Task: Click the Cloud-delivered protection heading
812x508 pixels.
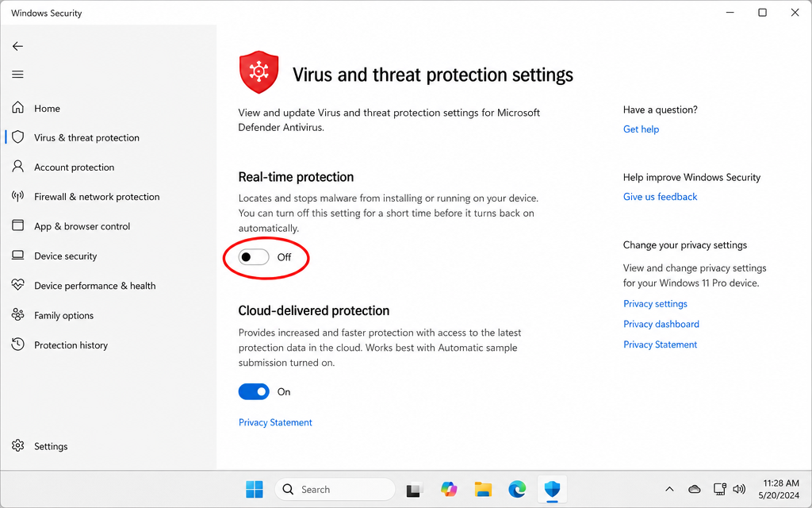Action: 313,310
